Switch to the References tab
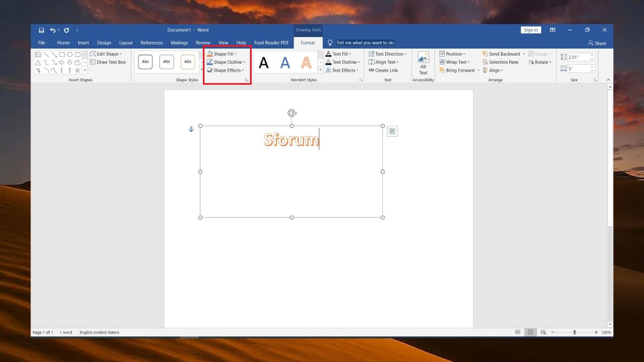 (151, 43)
